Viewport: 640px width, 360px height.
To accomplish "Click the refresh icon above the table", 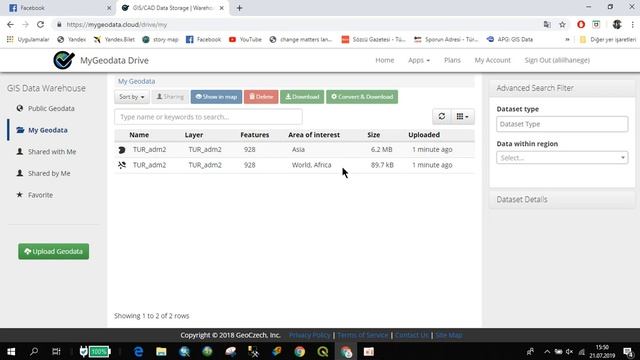I will (442, 117).
